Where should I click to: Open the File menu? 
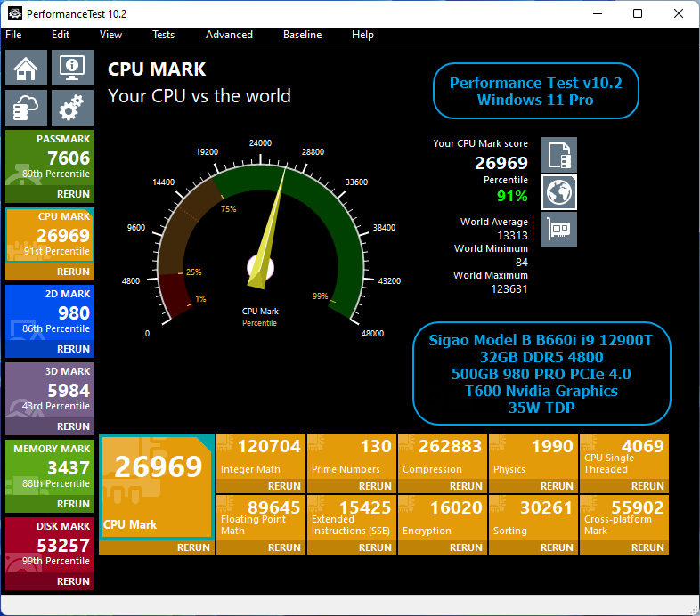point(13,35)
